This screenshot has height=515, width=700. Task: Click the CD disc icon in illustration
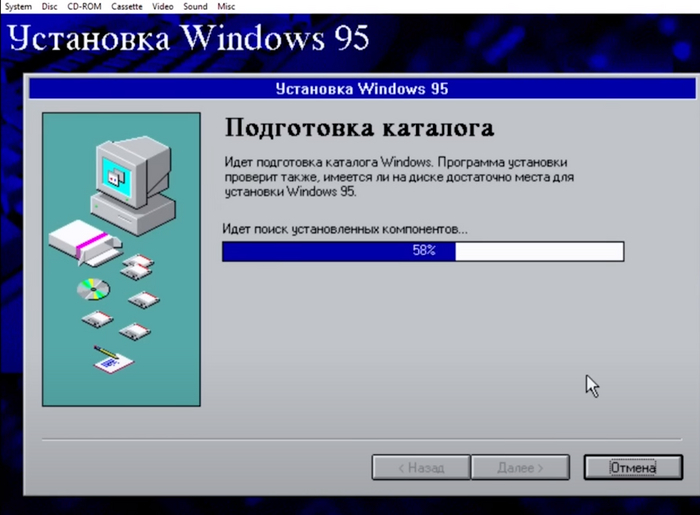pyautogui.click(x=93, y=289)
